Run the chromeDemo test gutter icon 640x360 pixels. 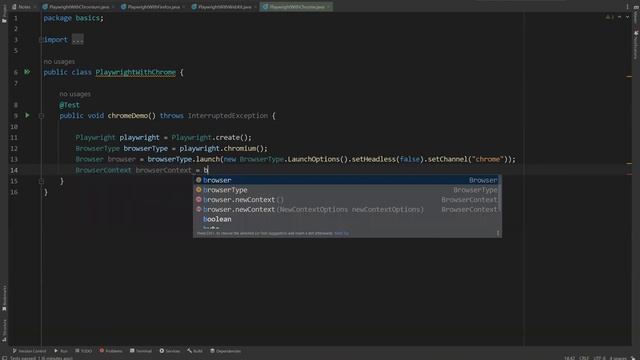27,116
